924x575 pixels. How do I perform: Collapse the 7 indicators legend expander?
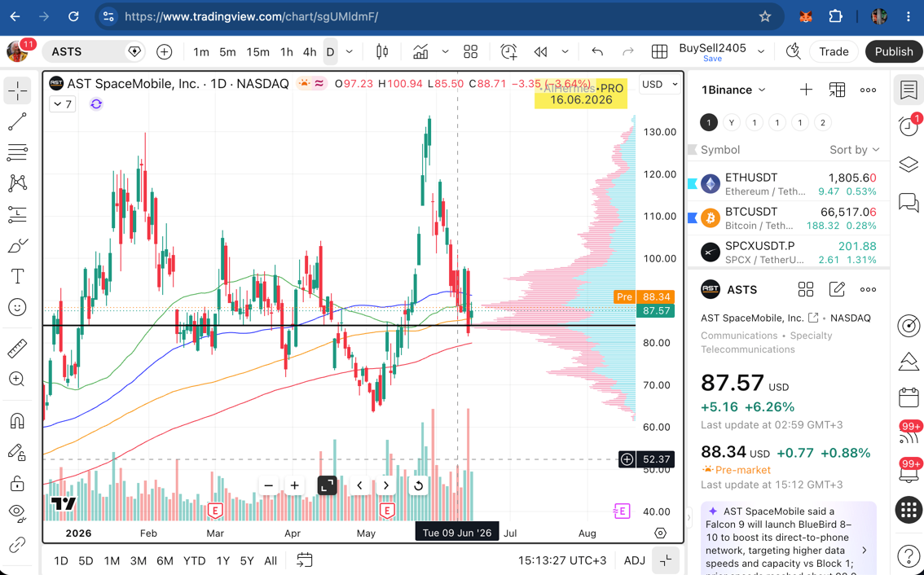63,104
